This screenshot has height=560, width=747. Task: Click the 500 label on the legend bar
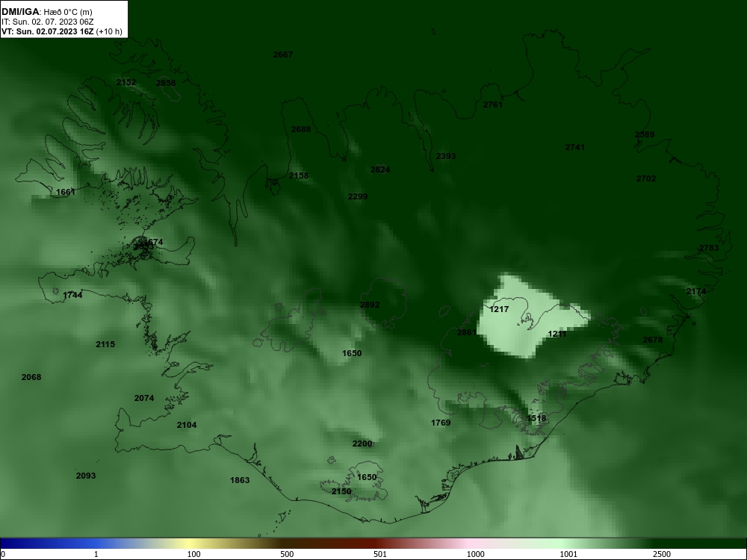(x=288, y=555)
